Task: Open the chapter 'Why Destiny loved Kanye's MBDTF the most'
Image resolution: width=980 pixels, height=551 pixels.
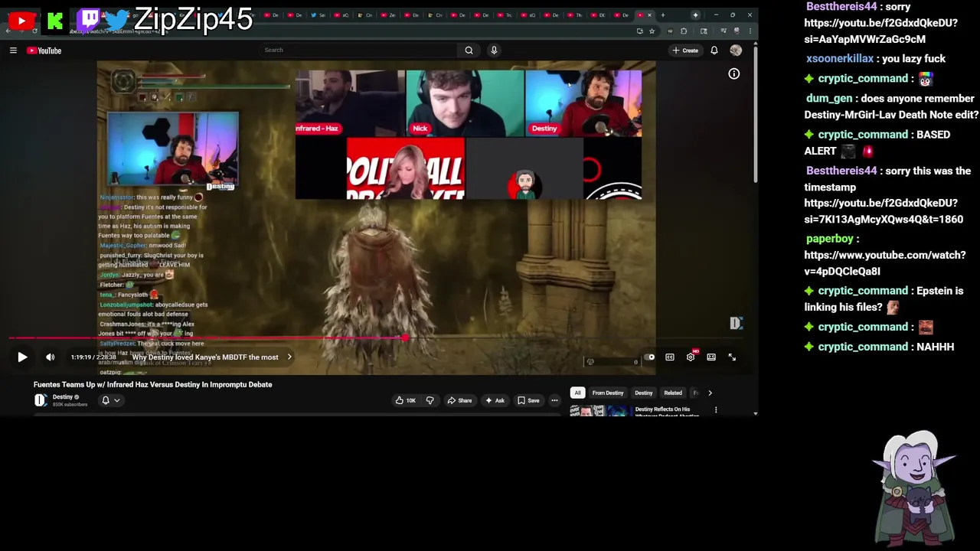Action: point(204,357)
